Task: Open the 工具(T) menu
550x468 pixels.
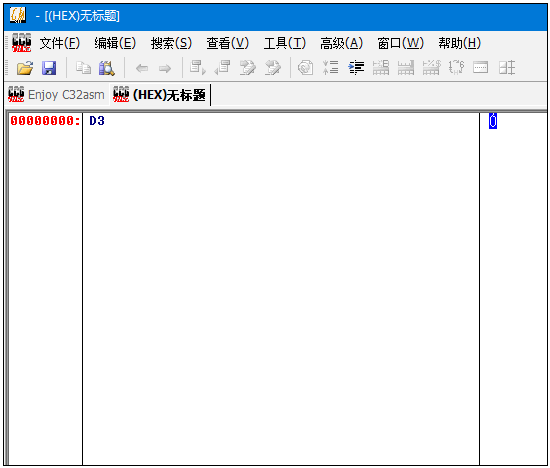Action: 284,43
